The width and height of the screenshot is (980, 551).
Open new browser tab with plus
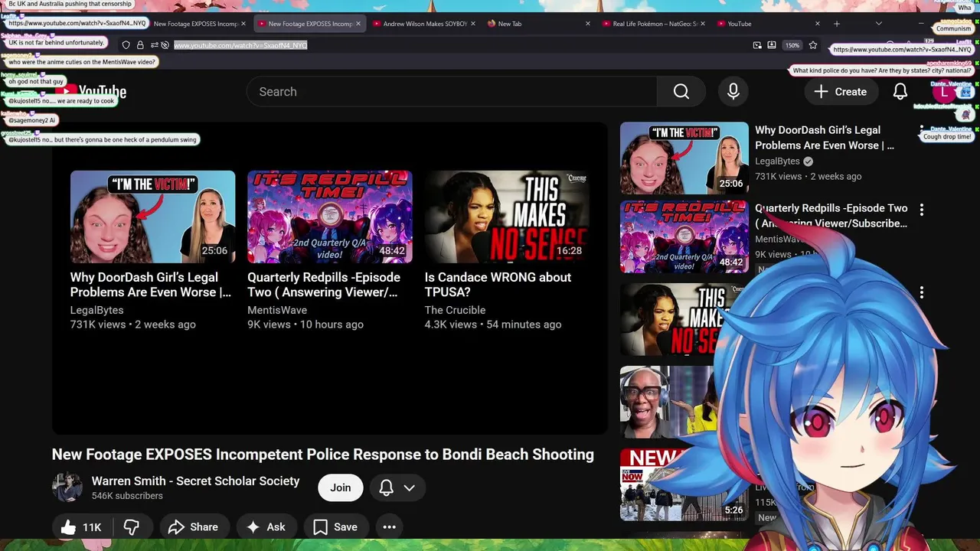click(x=837, y=24)
